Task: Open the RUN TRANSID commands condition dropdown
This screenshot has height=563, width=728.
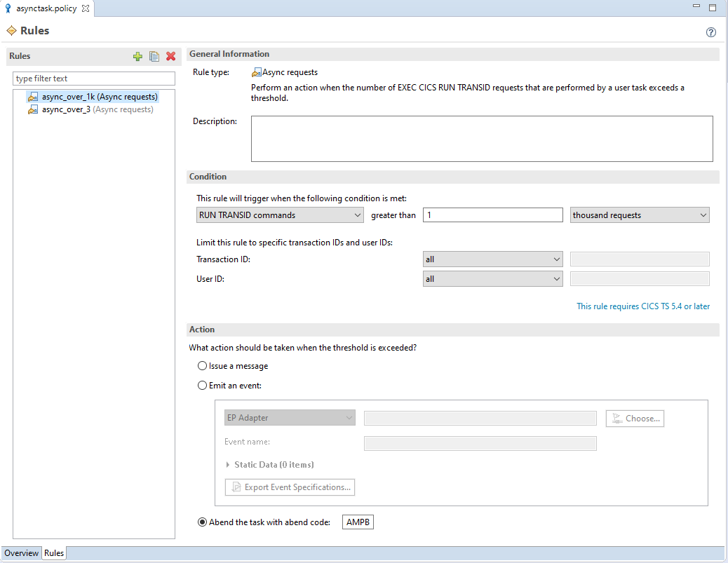Action: (279, 215)
